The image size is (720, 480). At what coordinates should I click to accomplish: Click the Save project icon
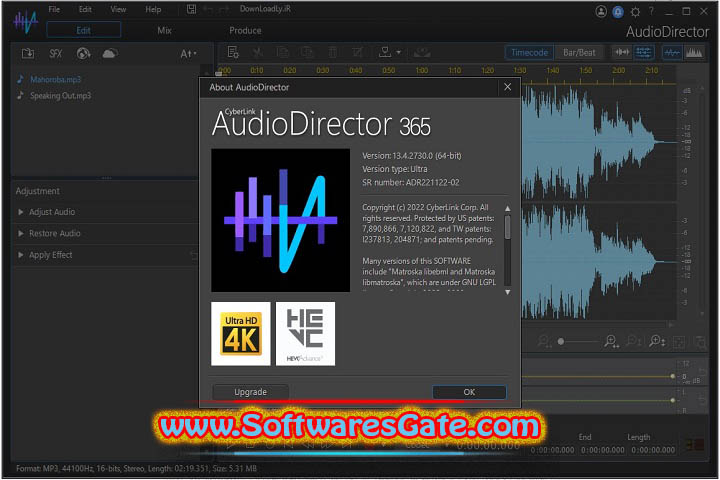tap(191, 9)
